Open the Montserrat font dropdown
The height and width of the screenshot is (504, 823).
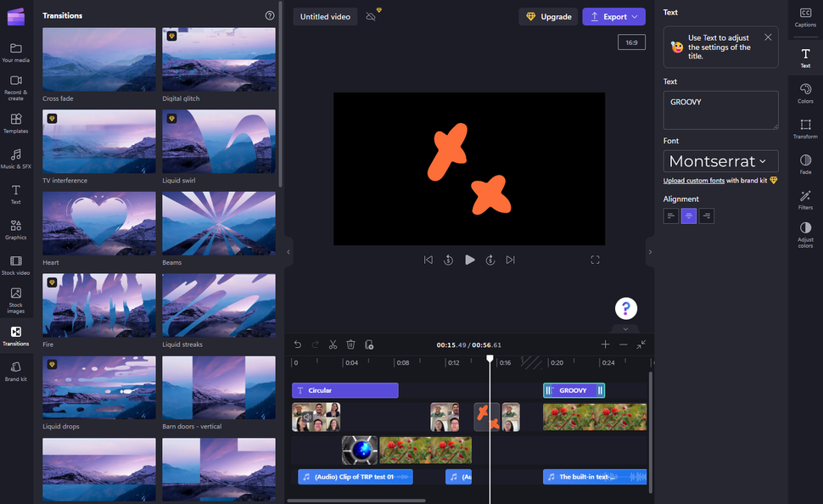tap(719, 161)
